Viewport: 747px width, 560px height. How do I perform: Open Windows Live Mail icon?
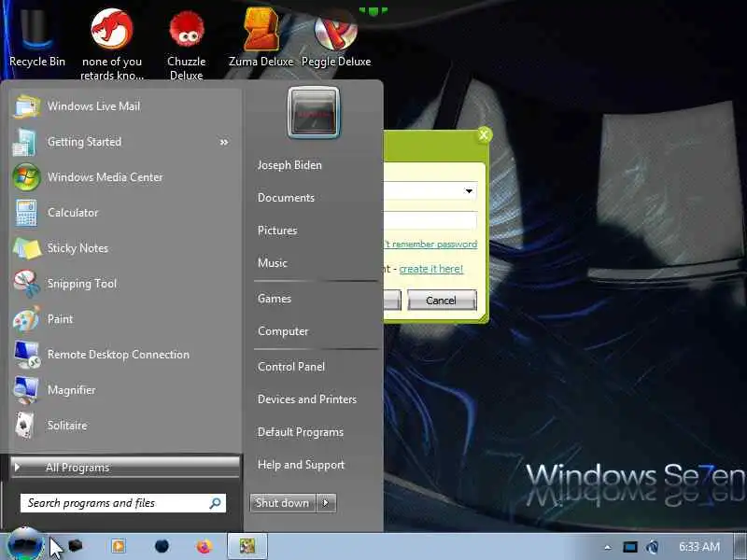(x=26, y=106)
